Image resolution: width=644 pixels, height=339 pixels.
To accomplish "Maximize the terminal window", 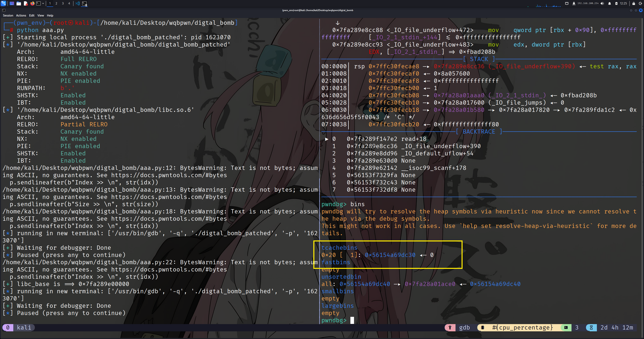I will click(636, 10).
